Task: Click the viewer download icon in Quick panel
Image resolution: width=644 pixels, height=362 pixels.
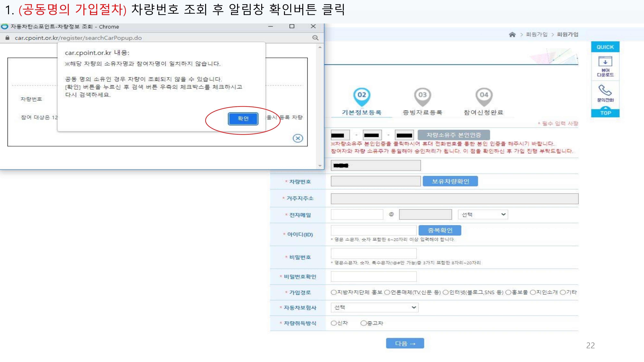Action: coord(605,61)
